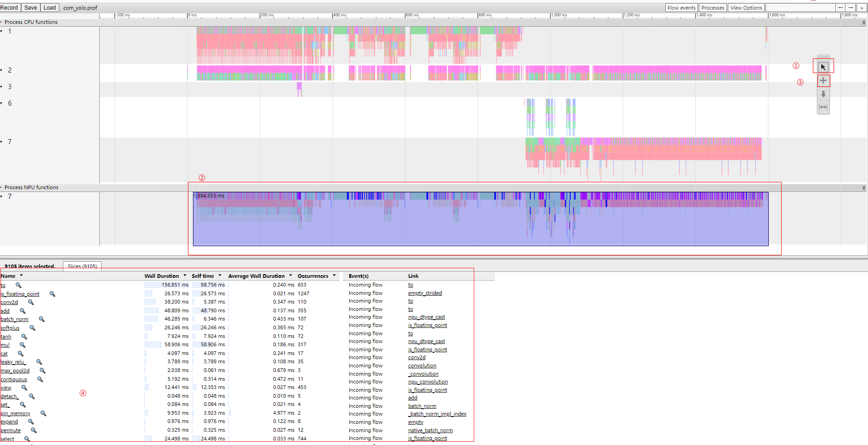Expand the toolbar overflow chevron
Viewport: 868px width, 445px height.
(x=862, y=8)
